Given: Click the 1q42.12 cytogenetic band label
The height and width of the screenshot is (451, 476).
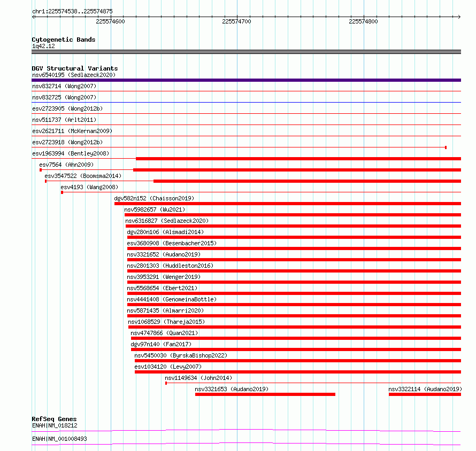Looking at the screenshot, I should [43, 46].
